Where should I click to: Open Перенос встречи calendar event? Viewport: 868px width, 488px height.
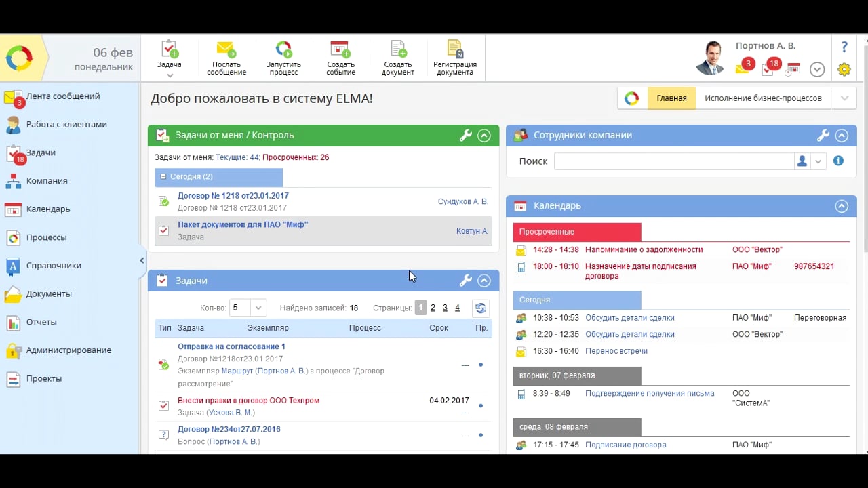616,351
